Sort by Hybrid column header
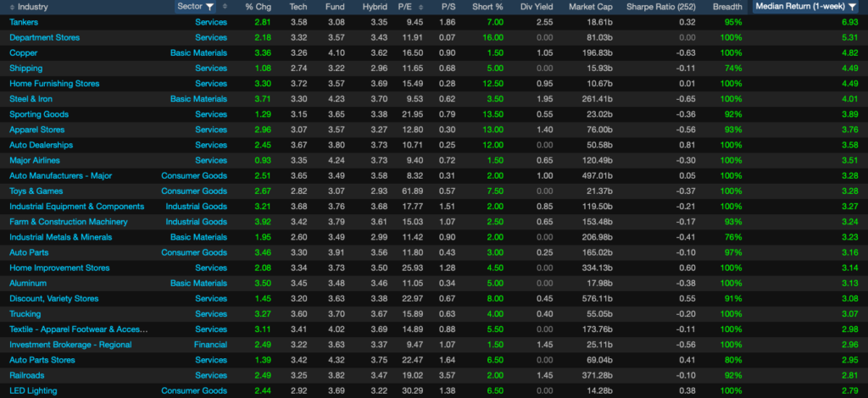 [x=375, y=7]
